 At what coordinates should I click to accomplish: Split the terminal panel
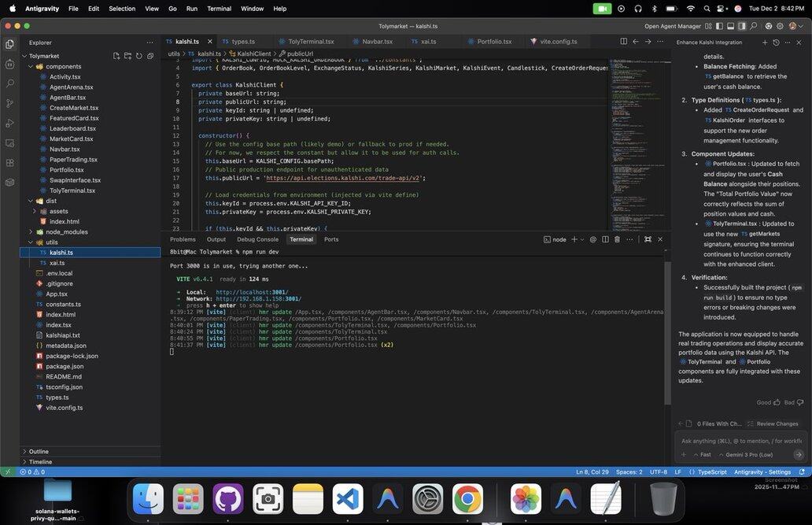click(605, 239)
